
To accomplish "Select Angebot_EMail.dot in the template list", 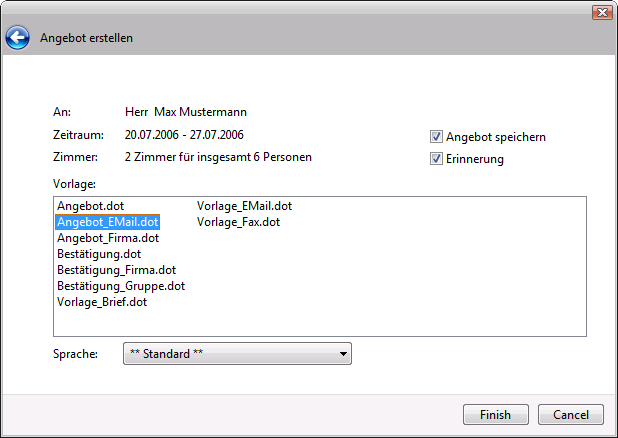I will pyautogui.click(x=108, y=222).
